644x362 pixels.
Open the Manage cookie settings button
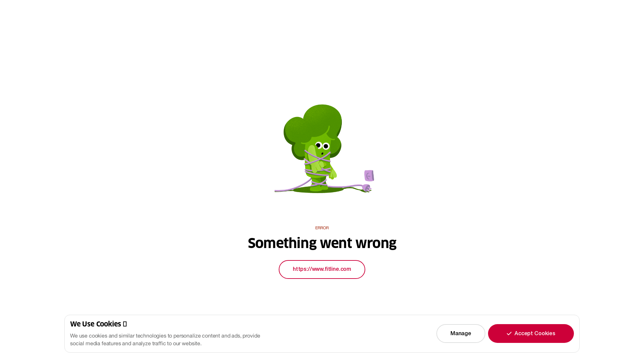click(461, 334)
